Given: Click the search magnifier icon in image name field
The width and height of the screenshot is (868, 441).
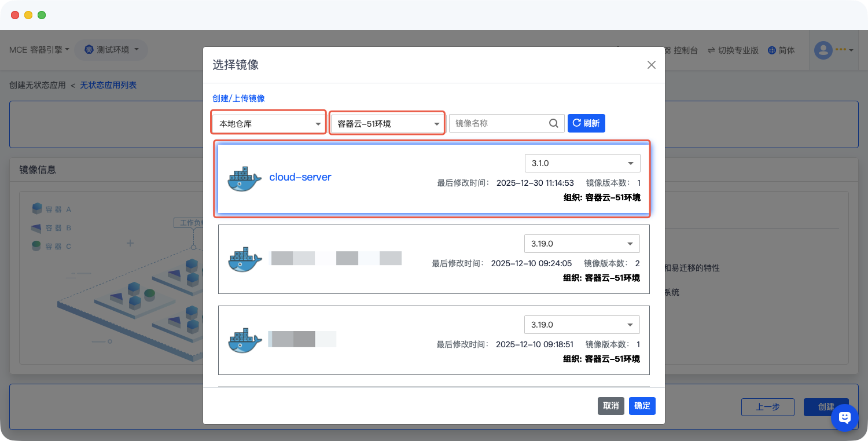Looking at the screenshot, I should click(x=553, y=123).
